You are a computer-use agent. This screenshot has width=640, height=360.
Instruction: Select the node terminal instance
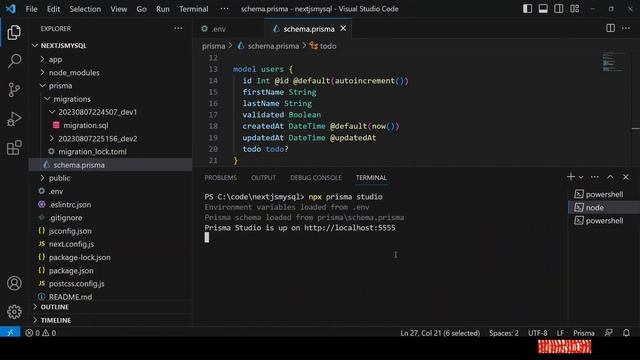point(604,207)
